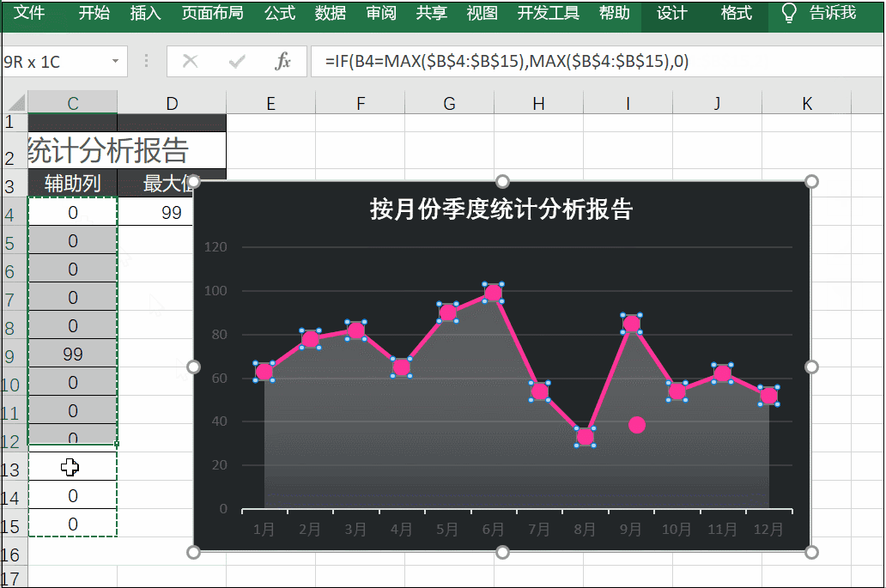Click the confirm checkmark formula icon
The width and height of the screenshot is (886, 588).
237,61
